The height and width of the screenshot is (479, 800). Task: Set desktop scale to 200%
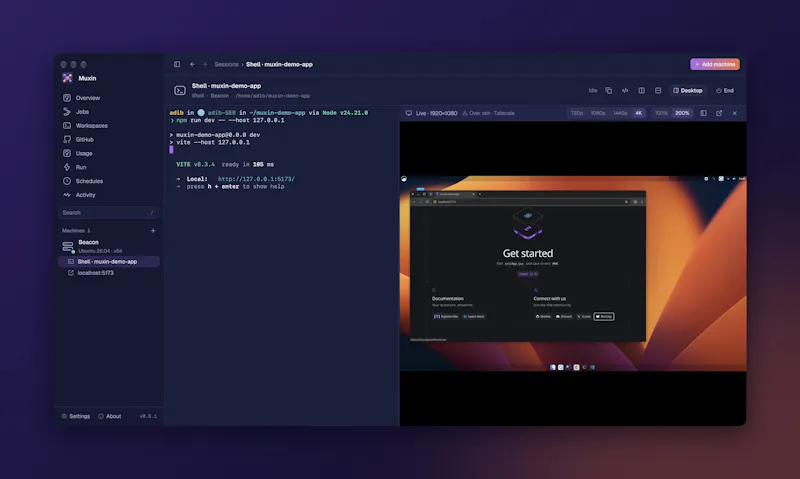click(x=682, y=113)
